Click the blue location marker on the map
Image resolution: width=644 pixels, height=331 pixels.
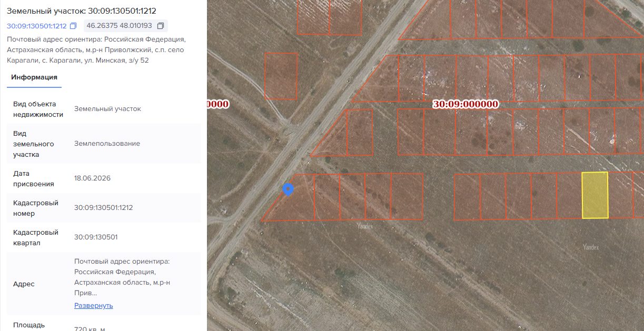pyautogui.click(x=288, y=189)
